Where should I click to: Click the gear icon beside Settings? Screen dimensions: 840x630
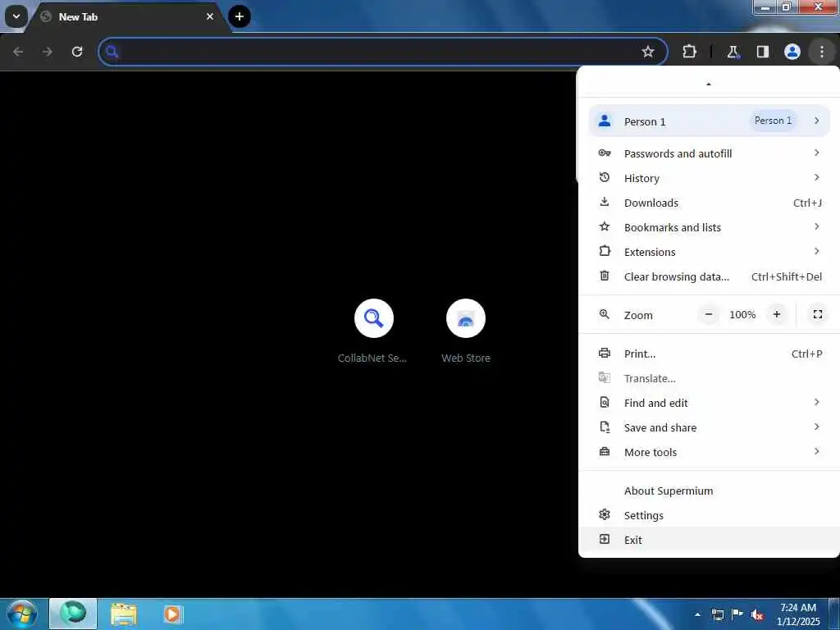[x=605, y=515]
